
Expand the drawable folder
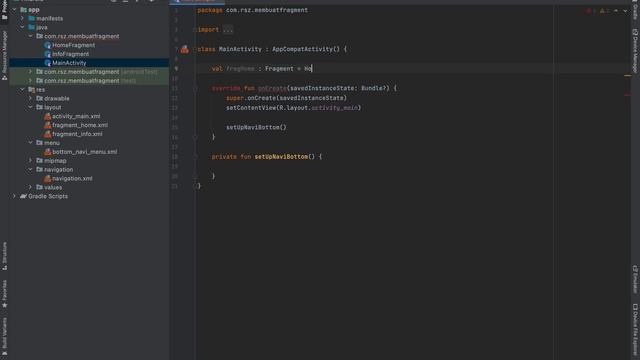(31, 98)
